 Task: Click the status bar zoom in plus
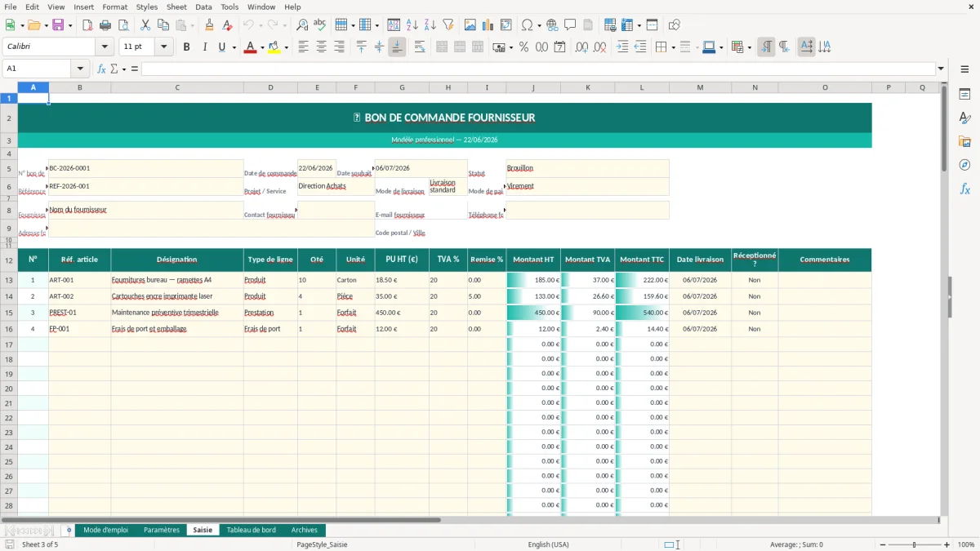pos(947,544)
